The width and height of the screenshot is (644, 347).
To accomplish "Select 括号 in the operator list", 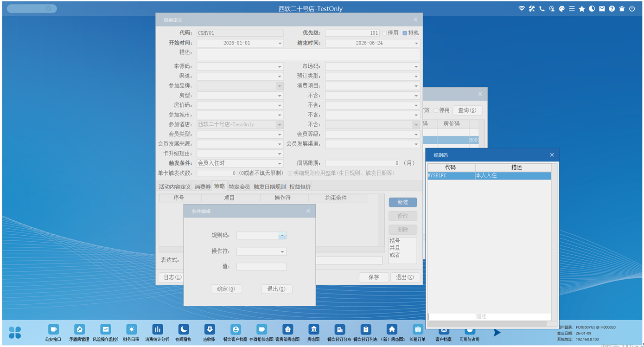I will point(395,241).
